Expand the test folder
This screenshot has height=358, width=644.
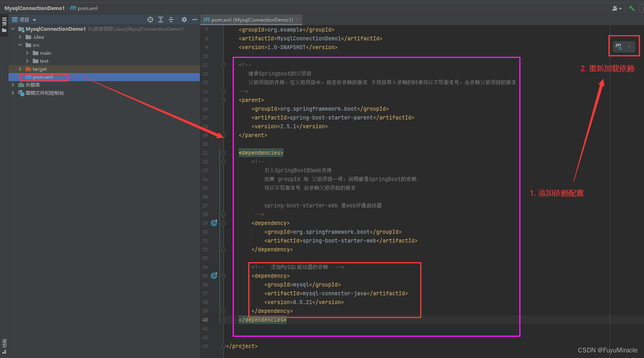[28, 61]
